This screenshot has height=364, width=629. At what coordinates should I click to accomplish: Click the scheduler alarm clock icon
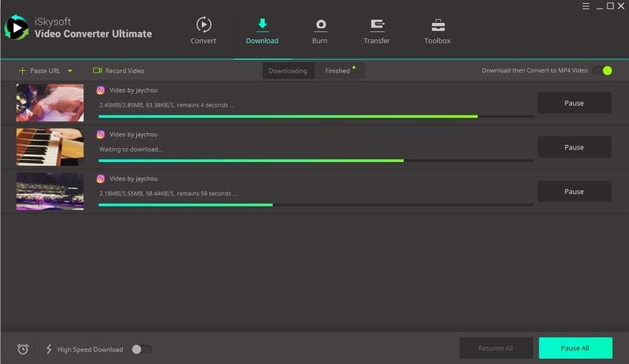click(23, 349)
